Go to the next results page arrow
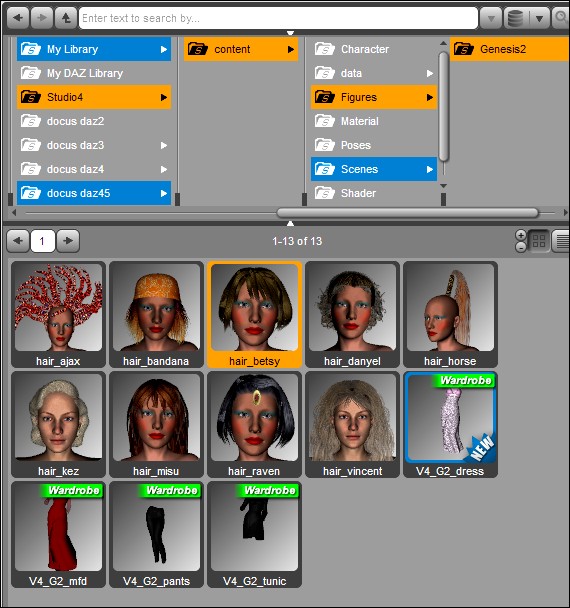Image resolution: width=570 pixels, height=608 pixels. pyautogui.click(x=68, y=241)
